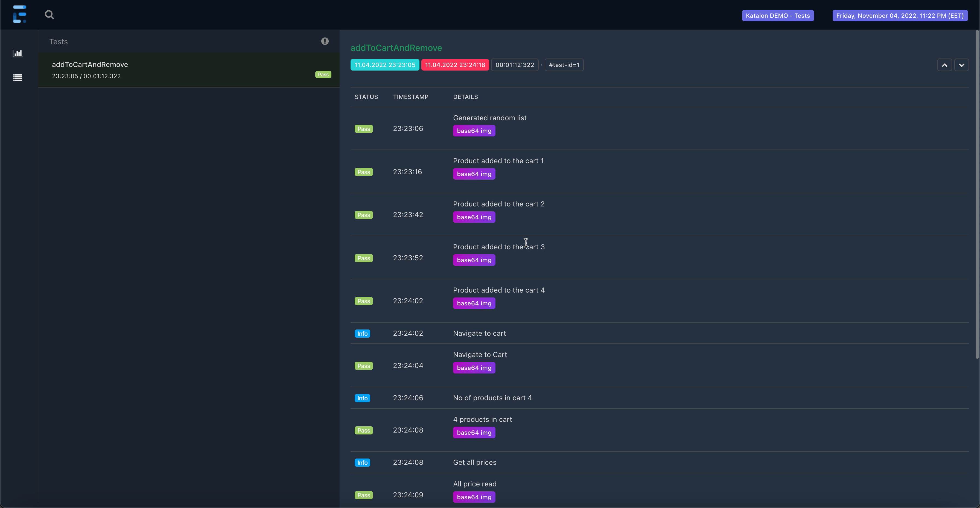The image size is (980, 508).
Task: Click the end time badge 11.04.2022 23:24:18
Action: (455, 65)
